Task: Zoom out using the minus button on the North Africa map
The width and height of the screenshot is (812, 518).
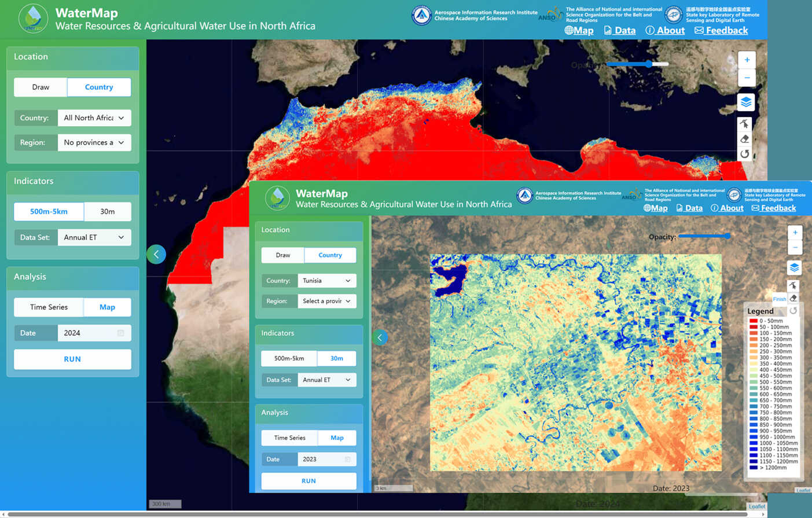Action: click(x=747, y=78)
